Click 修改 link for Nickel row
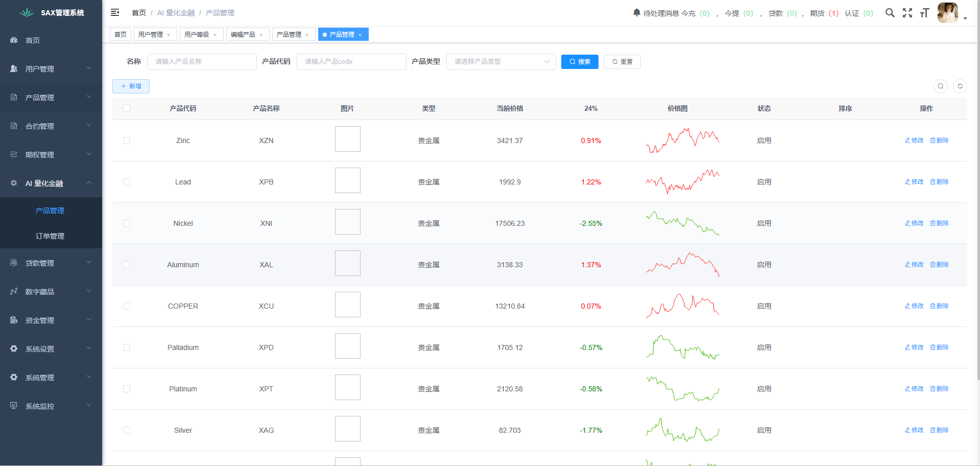 tap(914, 223)
